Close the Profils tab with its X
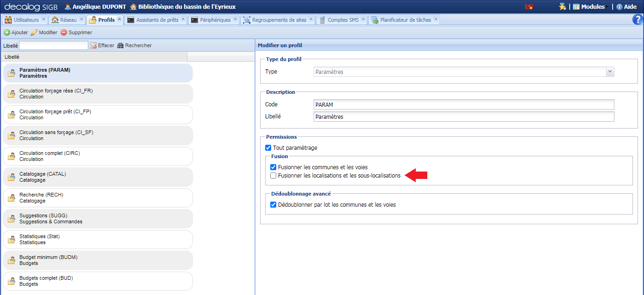 pyautogui.click(x=119, y=19)
